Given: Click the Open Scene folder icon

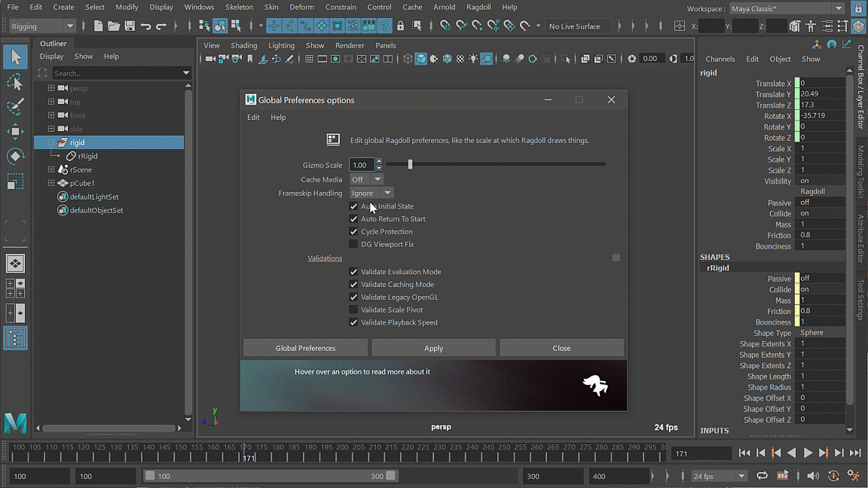Looking at the screenshot, I should [114, 26].
